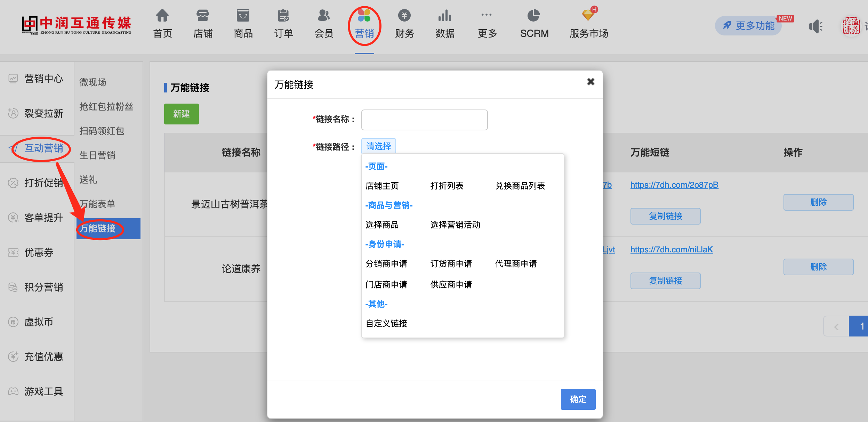Open the 订单 orders icon
Screen dimensions: 868x422
tap(283, 16)
